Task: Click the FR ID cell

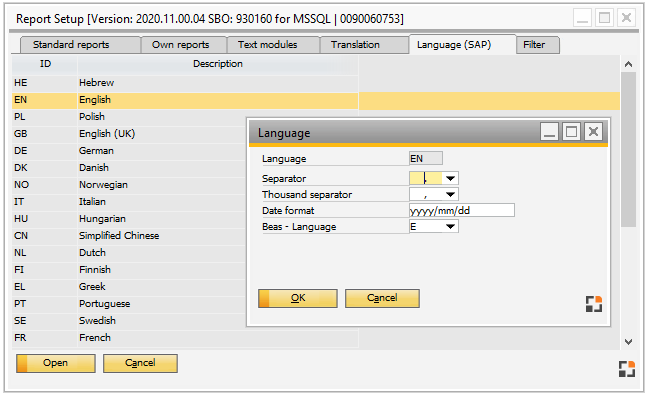Action: (x=45, y=338)
